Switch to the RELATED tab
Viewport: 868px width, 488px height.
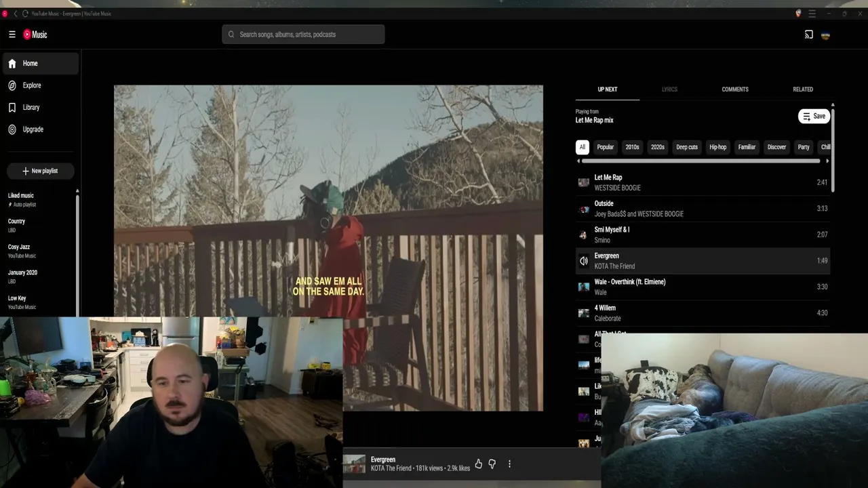(803, 89)
